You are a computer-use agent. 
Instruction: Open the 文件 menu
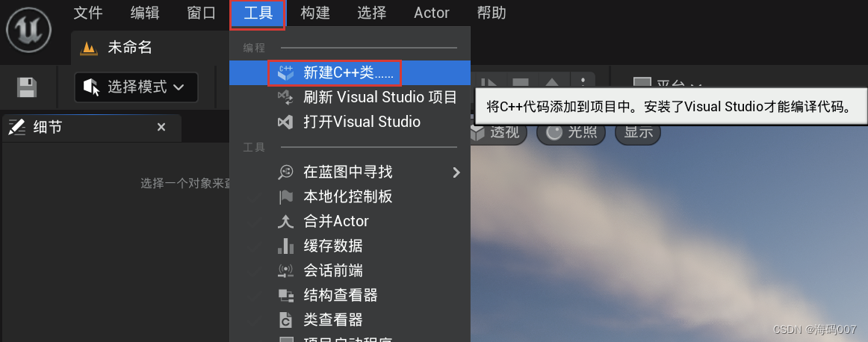tap(89, 13)
